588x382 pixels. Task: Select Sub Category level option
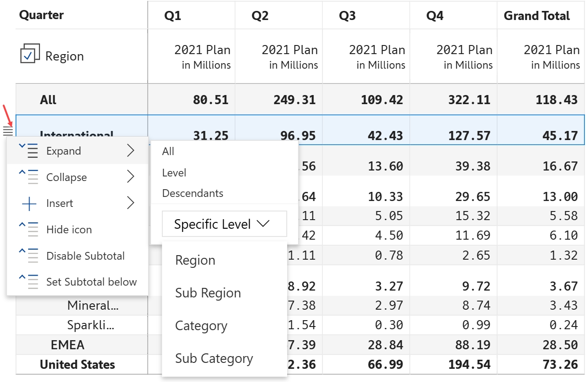click(x=214, y=359)
